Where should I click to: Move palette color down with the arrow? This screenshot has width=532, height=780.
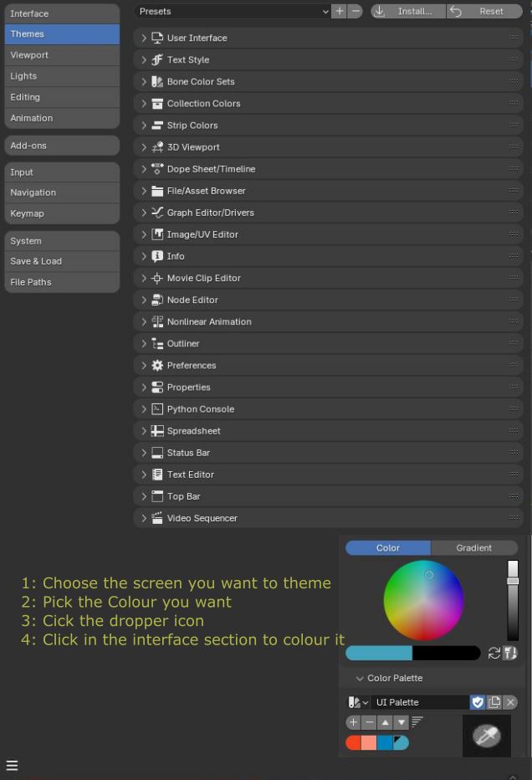(x=402, y=721)
